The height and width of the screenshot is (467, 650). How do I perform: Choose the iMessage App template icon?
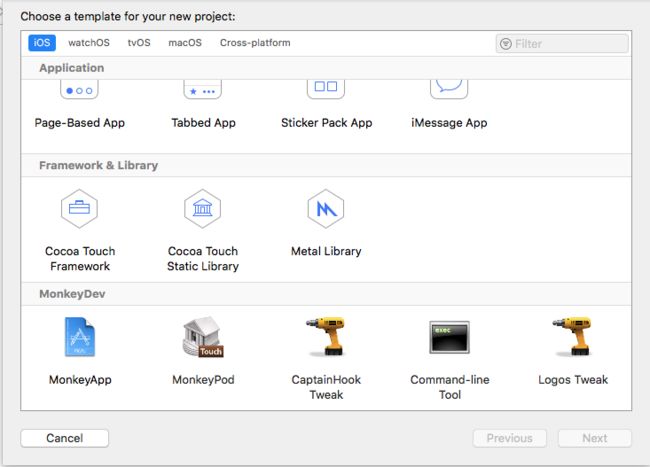click(x=449, y=89)
